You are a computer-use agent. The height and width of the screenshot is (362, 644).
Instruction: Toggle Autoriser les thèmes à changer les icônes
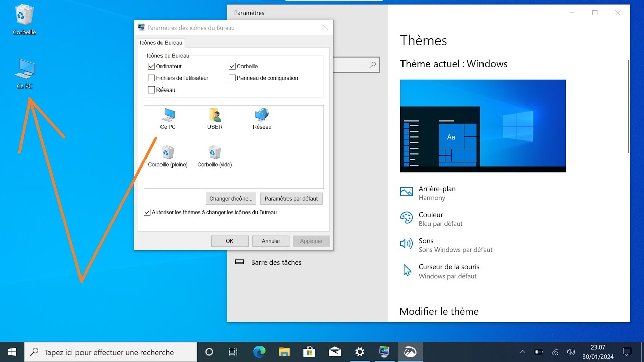(147, 212)
